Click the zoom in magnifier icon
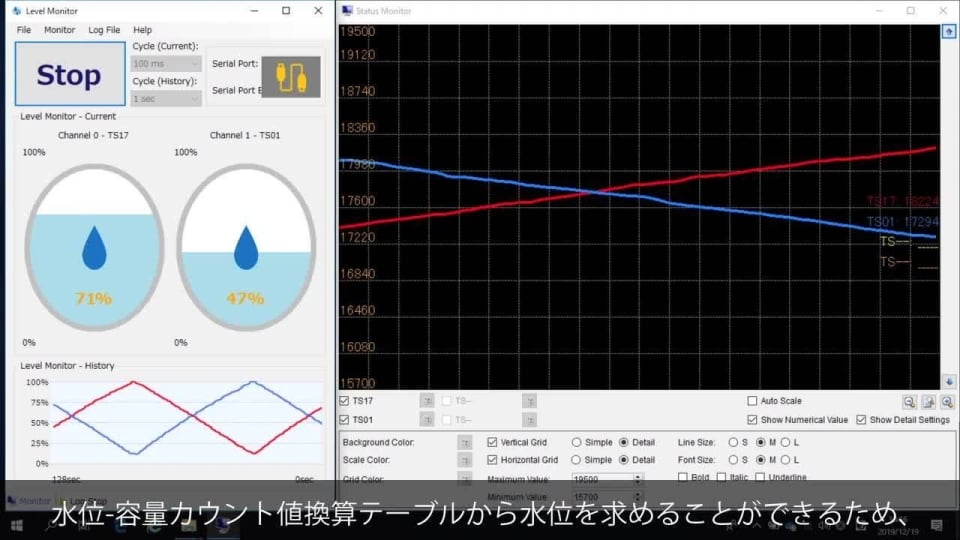Viewport: 960px width, 540px height. (947, 402)
